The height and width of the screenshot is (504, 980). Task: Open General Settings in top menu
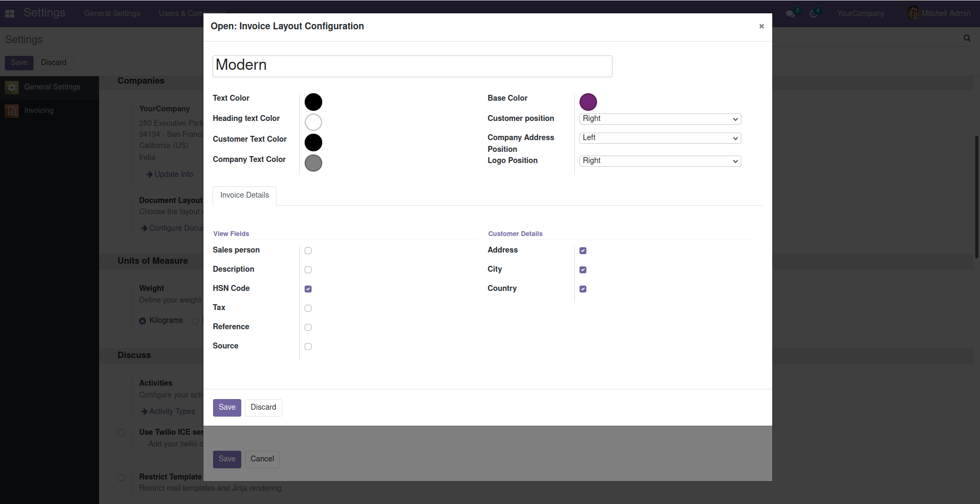coord(112,13)
